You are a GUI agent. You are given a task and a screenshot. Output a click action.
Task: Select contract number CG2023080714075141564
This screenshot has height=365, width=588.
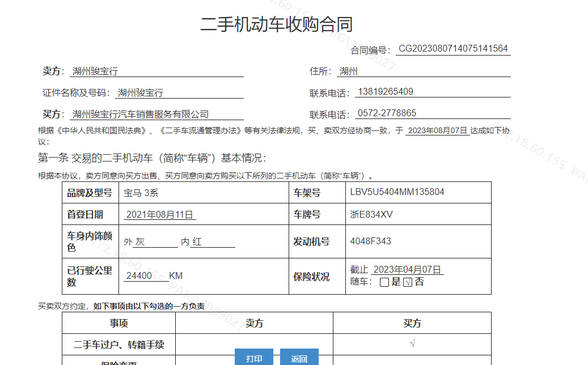pyautogui.click(x=453, y=49)
